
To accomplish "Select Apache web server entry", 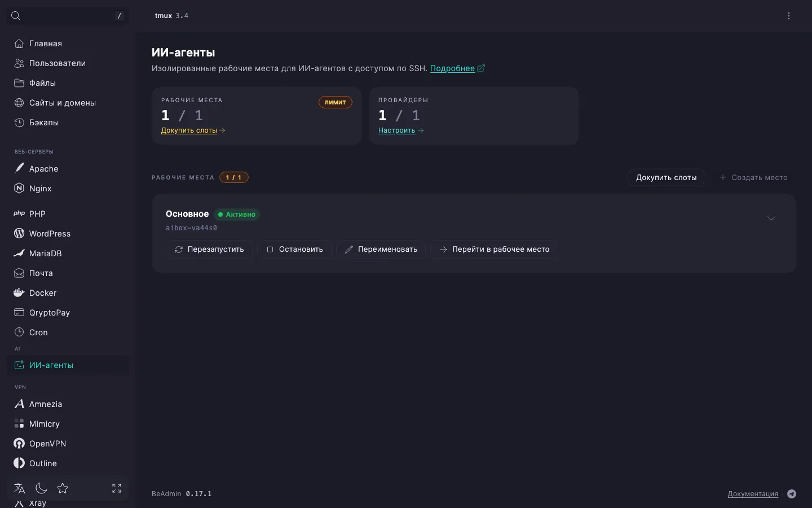I will [x=68, y=169].
